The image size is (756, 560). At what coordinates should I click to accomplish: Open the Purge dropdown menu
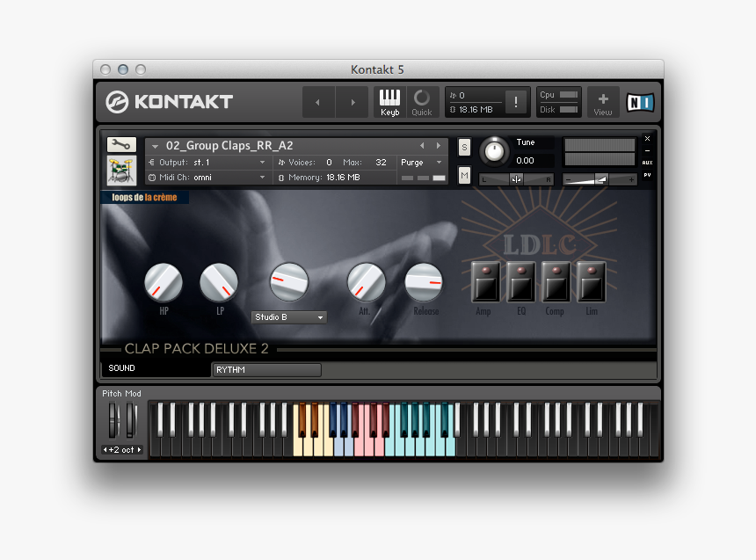pyautogui.click(x=420, y=162)
